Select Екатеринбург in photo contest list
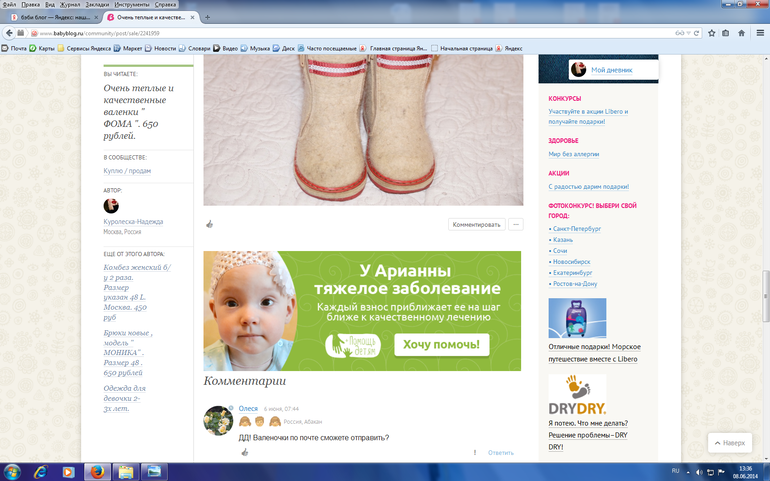 click(x=572, y=273)
